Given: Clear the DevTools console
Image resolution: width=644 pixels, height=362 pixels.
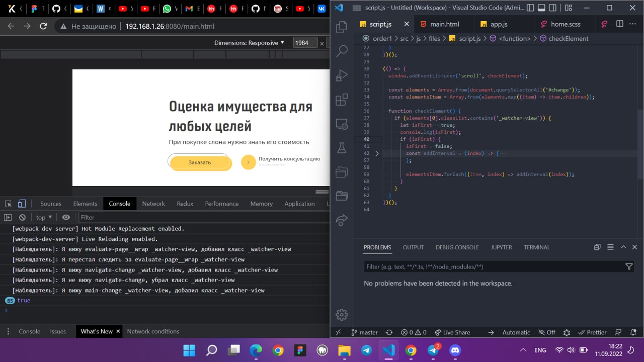Looking at the screenshot, I should [22, 217].
